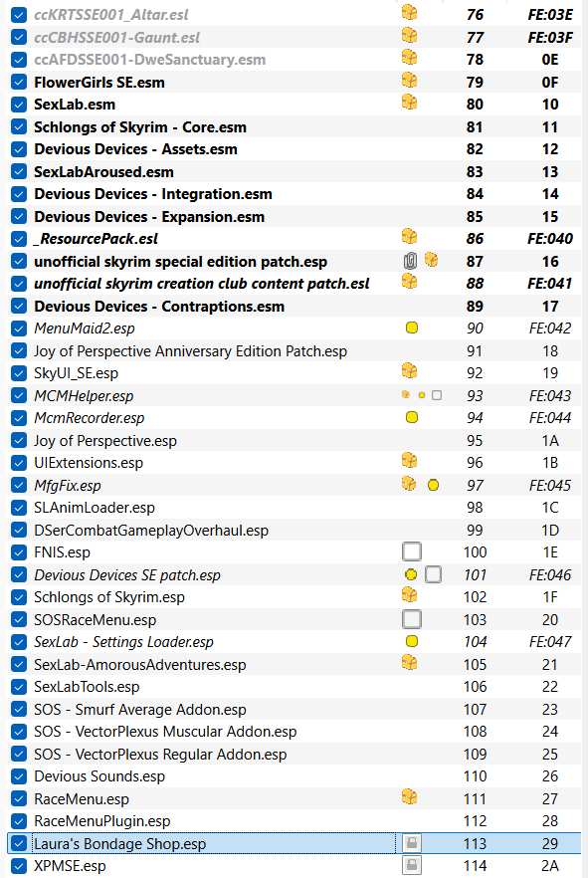The height and width of the screenshot is (878, 588).
Task: Click the archive box icon beside paperclip on unofficial skyrim special edition patch.esp
Action: tap(432, 260)
